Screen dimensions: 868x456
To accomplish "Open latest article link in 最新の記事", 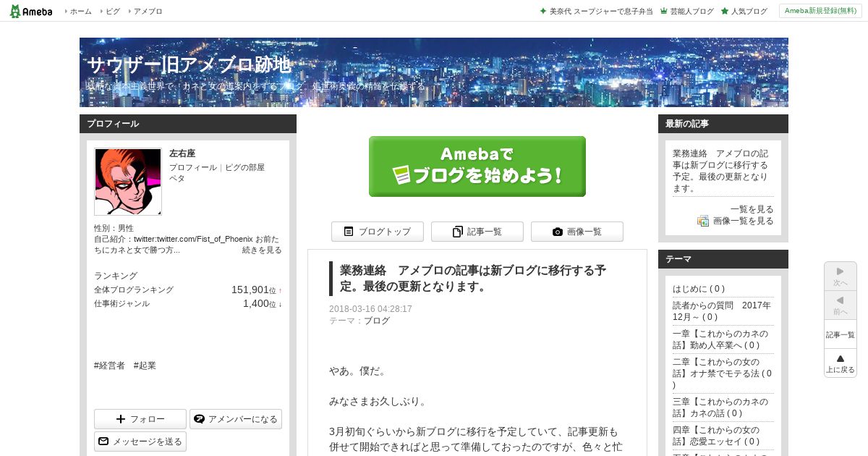I will pos(721,171).
